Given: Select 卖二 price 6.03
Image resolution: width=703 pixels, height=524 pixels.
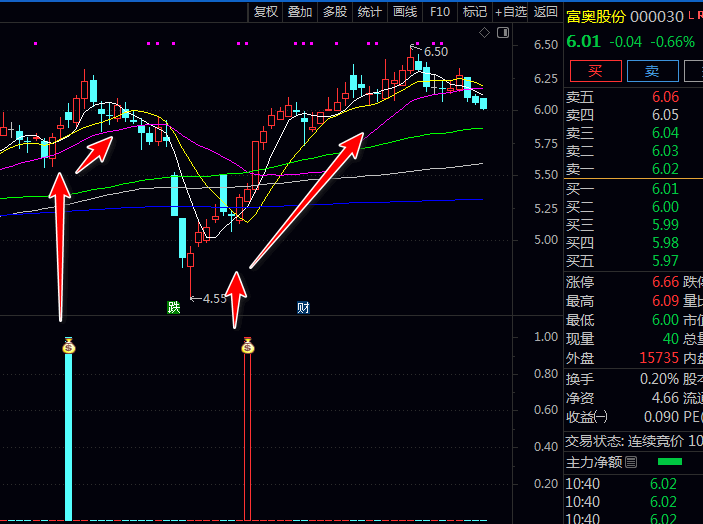Looking at the screenshot, I should coord(665,151).
